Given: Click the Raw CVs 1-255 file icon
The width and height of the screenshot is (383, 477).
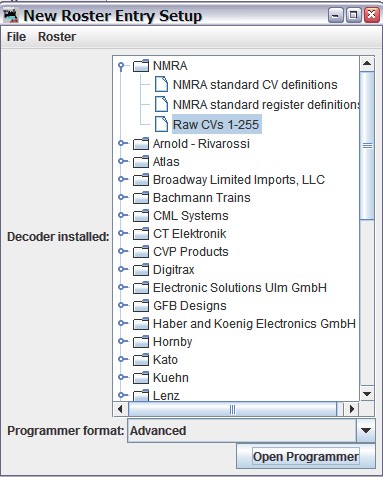Looking at the screenshot, I should tap(162, 124).
